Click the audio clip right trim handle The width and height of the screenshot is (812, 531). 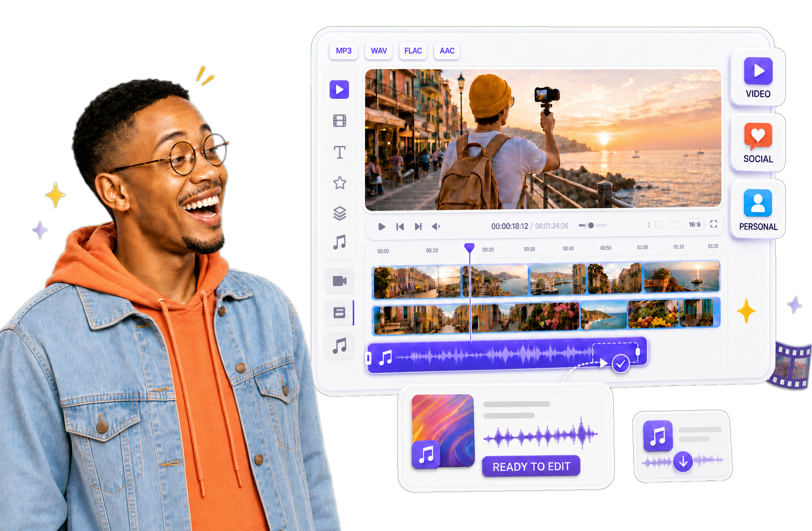637,351
